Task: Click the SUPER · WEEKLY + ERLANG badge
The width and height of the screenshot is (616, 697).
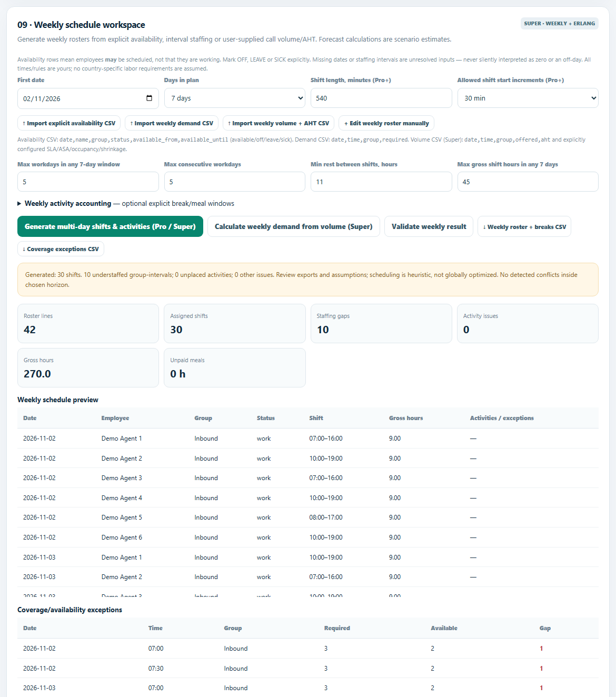Action: coord(559,24)
